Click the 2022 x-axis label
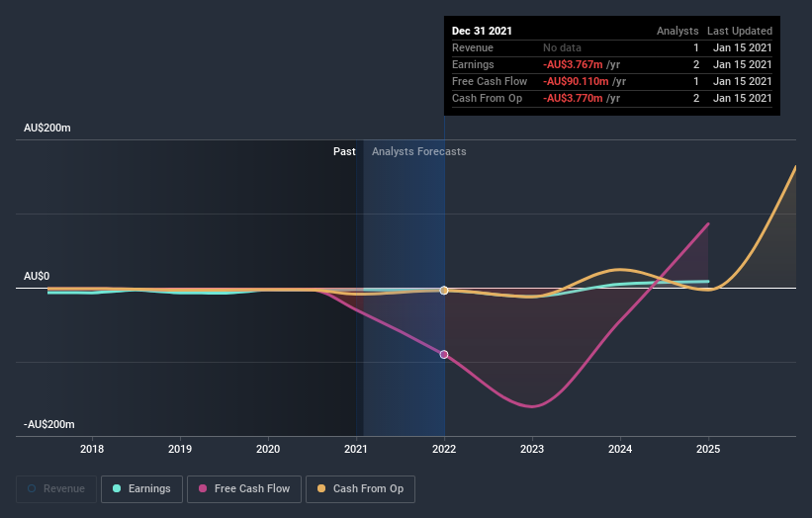This screenshot has height=518, width=812. (x=444, y=449)
